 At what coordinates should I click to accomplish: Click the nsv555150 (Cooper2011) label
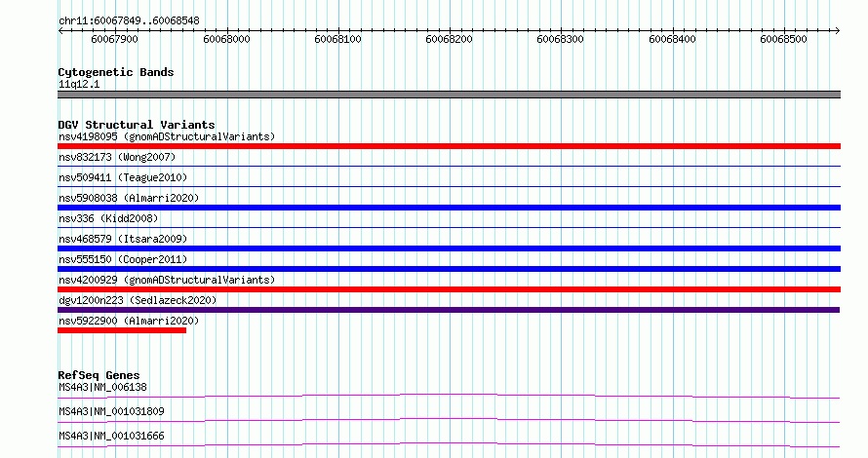point(123,259)
